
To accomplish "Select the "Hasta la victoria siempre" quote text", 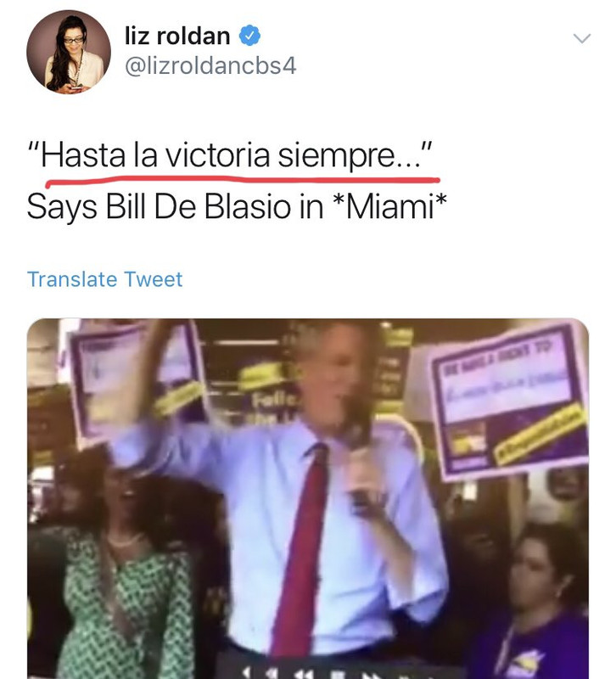I will pos(229,155).
